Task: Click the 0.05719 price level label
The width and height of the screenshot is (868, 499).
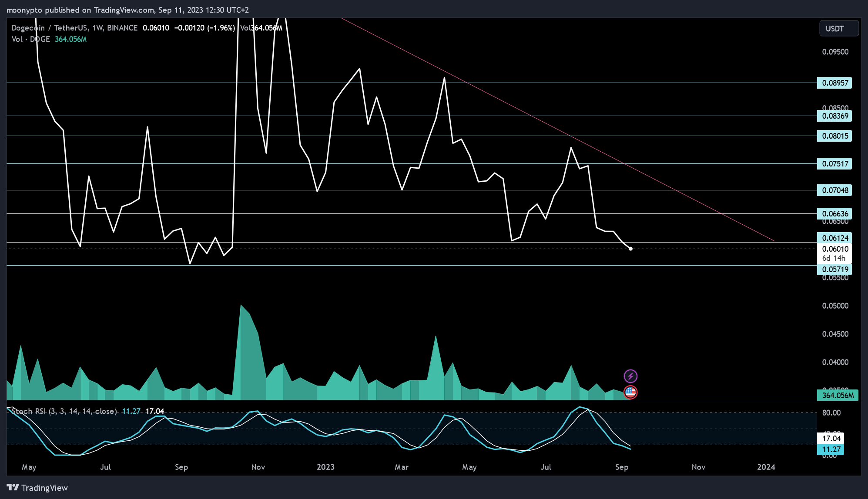Action: click(x=834, y=269)
